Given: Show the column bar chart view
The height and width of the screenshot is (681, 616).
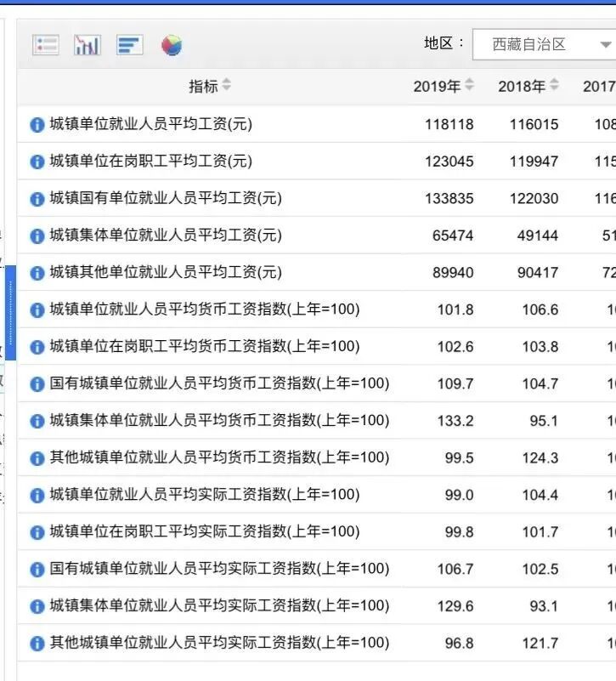Looking at the screenshot, I should (88, 45).
